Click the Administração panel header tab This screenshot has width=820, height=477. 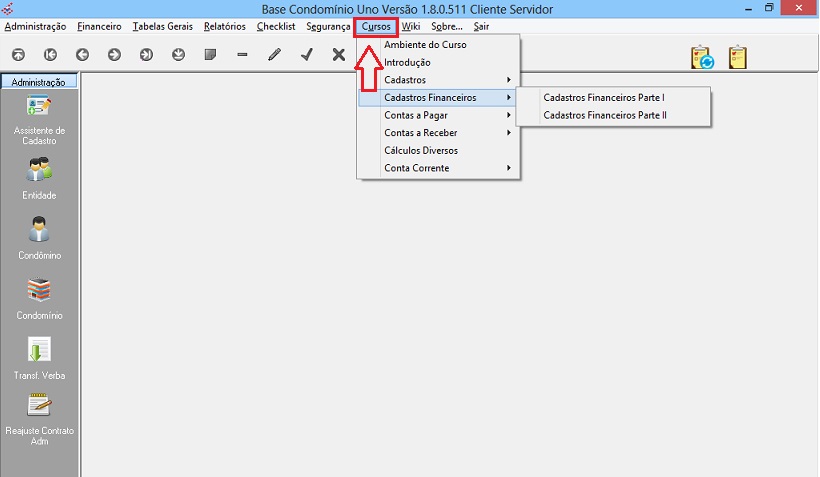tap(38, 82)
